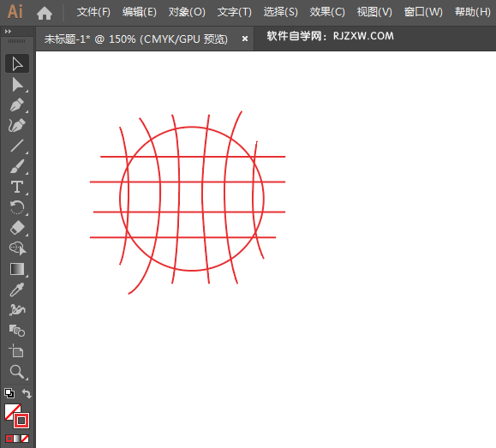Image resolution: width=496 pixels, height=448 pixels.
Task: Select the Type tool
Action: coord(17,187)
